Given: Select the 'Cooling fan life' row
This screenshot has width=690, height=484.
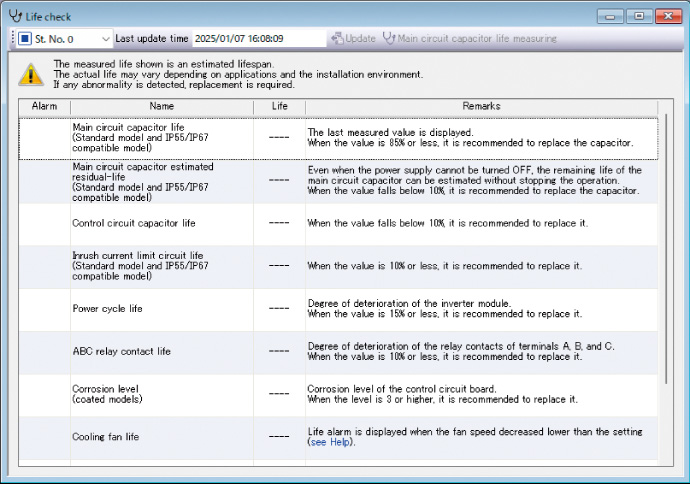Looking at the screenshot, I should 338,437.
